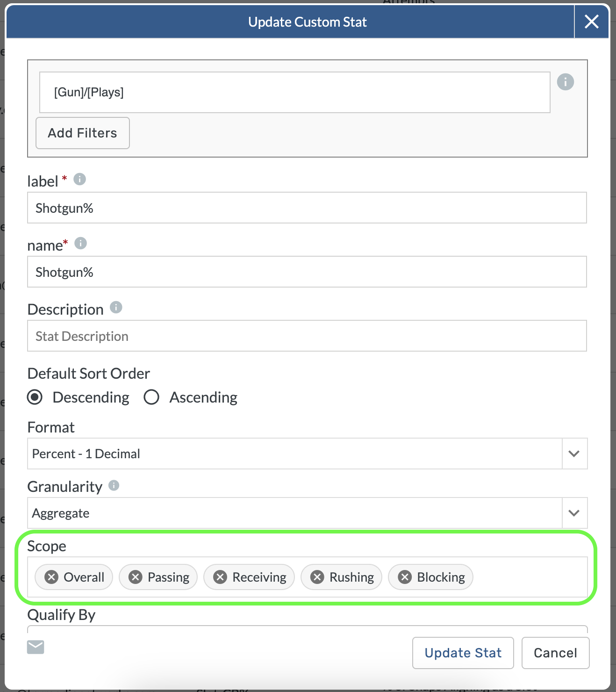The width and height of the screenshot is (616, 692).
Task: Remove the Rushing scope tag
Action: click(x=317, y=577)
